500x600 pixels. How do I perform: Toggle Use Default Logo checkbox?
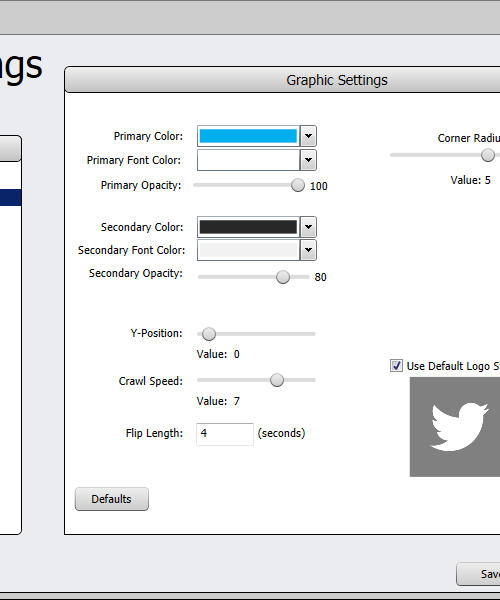pos(396,365)
